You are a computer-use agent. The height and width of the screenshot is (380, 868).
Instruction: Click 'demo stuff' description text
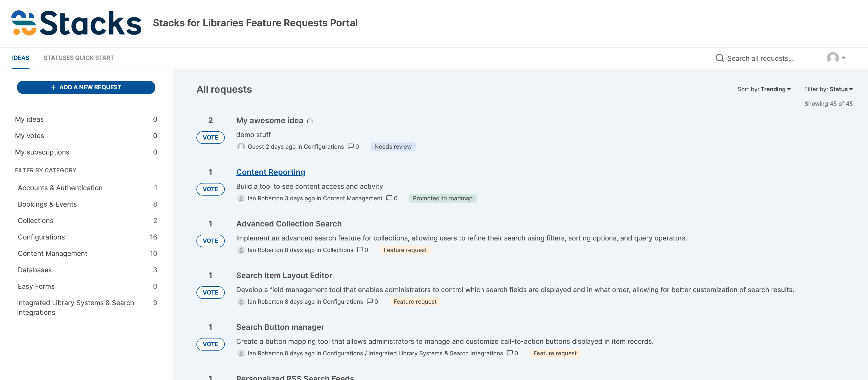click(253, 135)
